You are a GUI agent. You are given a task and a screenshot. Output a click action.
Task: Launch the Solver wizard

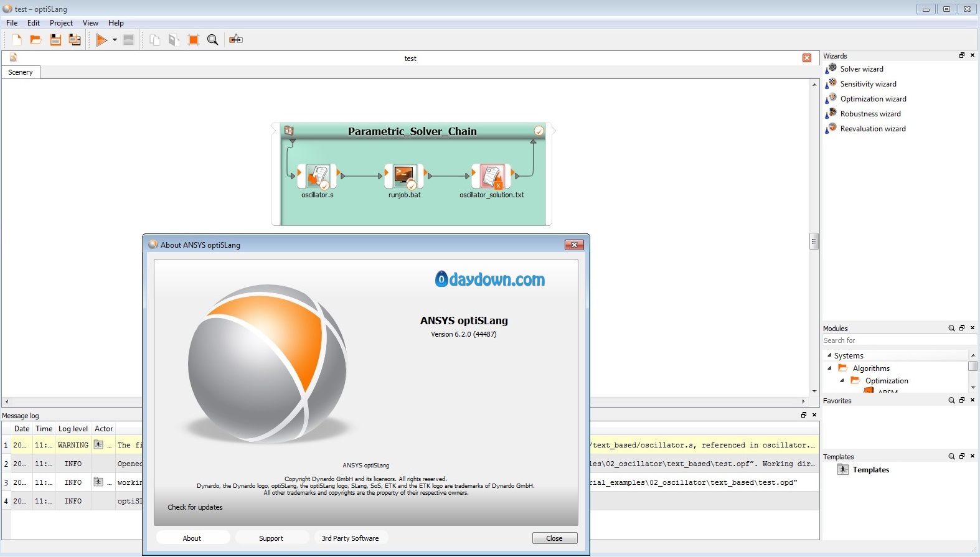(x=862, y=69)
